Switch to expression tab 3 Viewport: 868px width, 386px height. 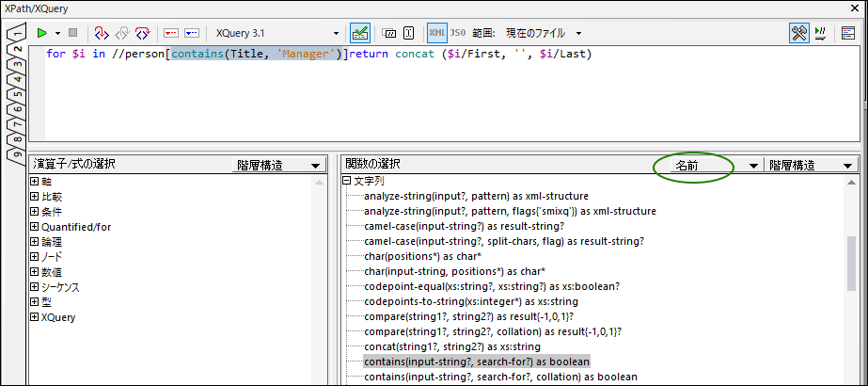pyautogui.click(x=17, y=64)
